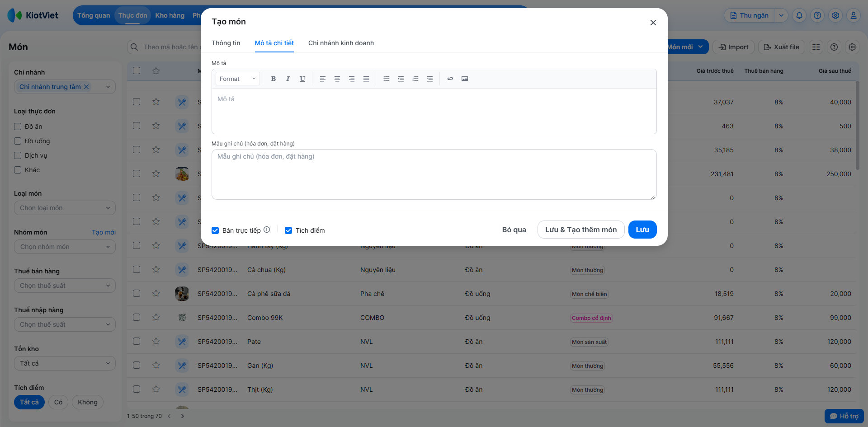Open the Chi nhánh kinh doanh tab
Screen dimensions: 868x427
[x=341, y=43]
